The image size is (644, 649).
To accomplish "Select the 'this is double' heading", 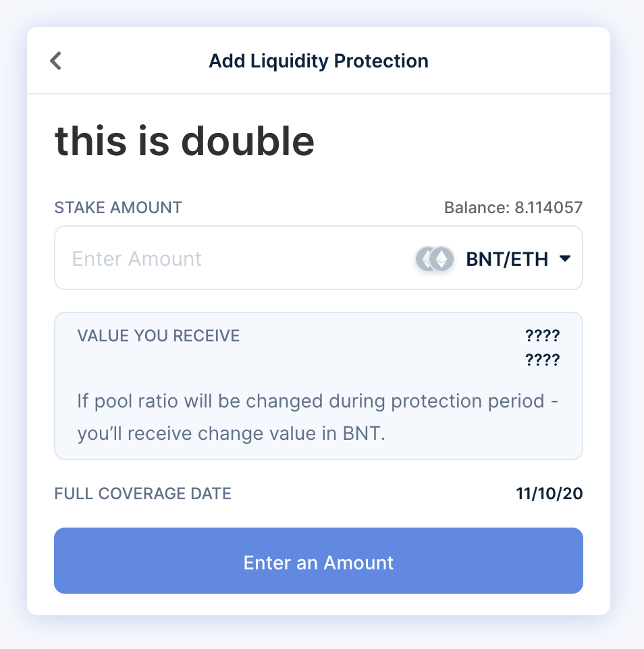I will (x=184, y=140).
